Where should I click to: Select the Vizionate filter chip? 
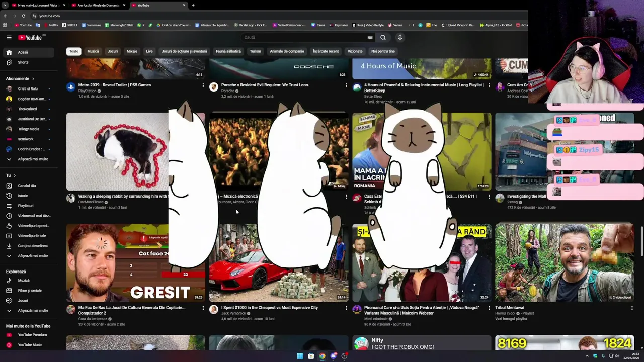pos(355,51)
